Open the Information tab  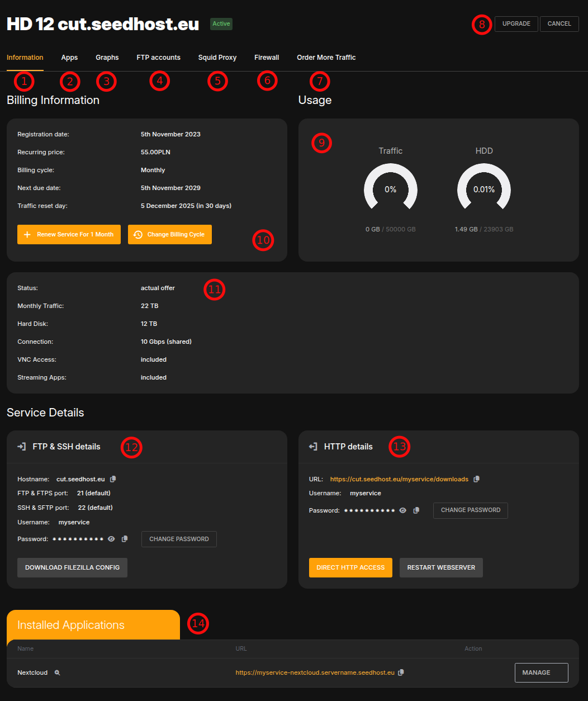coord(25,58)
